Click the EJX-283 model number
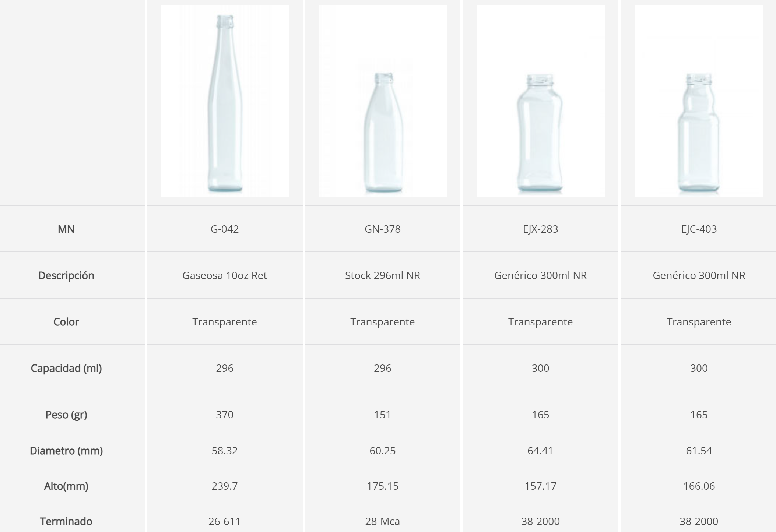 540,229
